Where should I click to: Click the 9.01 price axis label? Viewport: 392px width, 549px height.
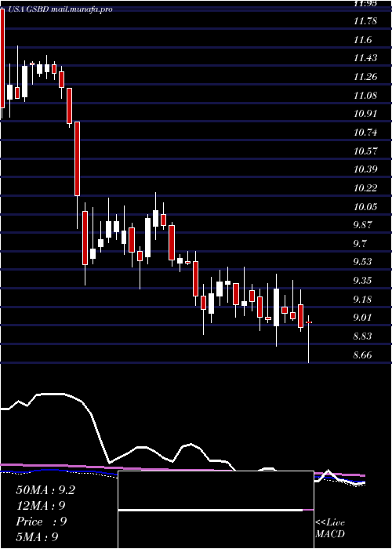(362, 318)
